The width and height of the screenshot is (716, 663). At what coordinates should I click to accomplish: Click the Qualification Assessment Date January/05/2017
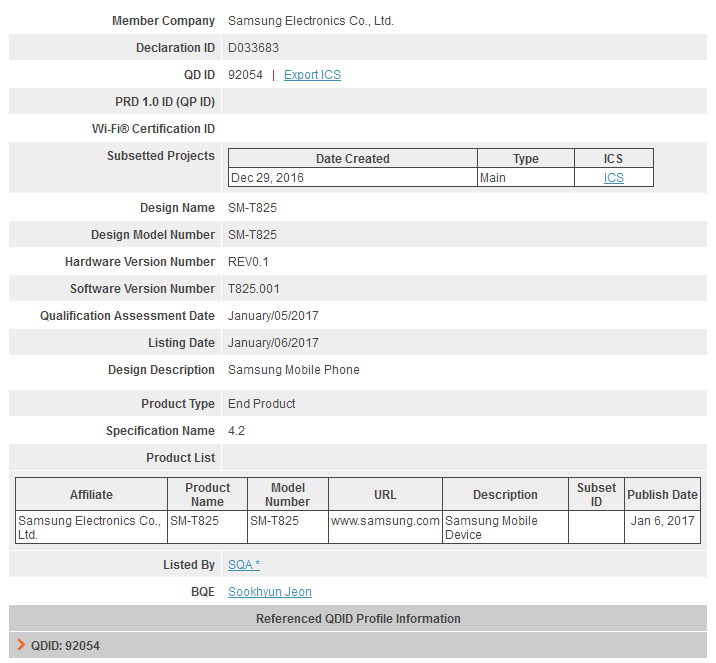[x=274, y=316]
